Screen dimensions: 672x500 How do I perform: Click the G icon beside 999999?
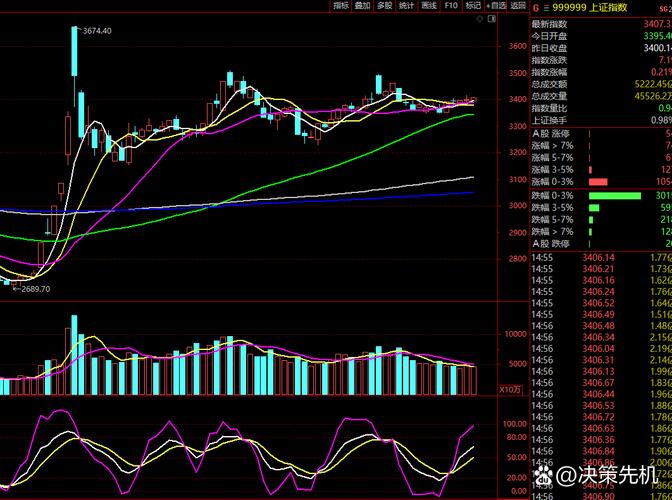click(x=536, y=7)
